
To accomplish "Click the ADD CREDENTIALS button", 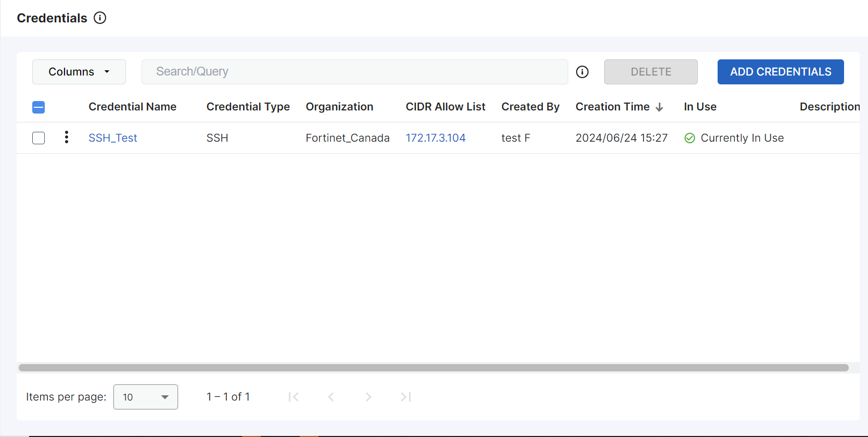I will point(781,72).
